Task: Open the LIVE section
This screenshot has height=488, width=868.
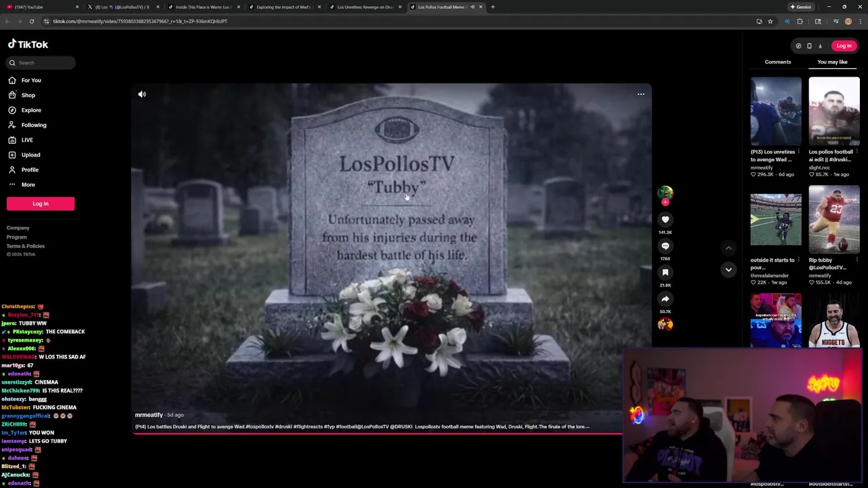Action: tap(20, 140)
